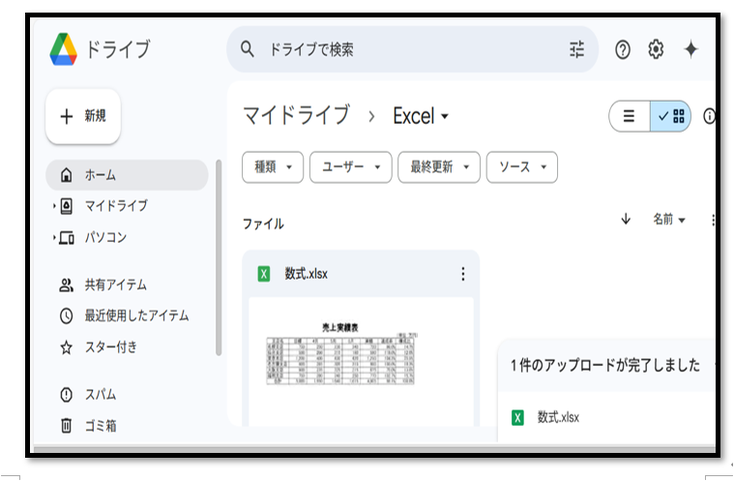Switch to list layout view

pyautogui.click(x=629, y=116)
